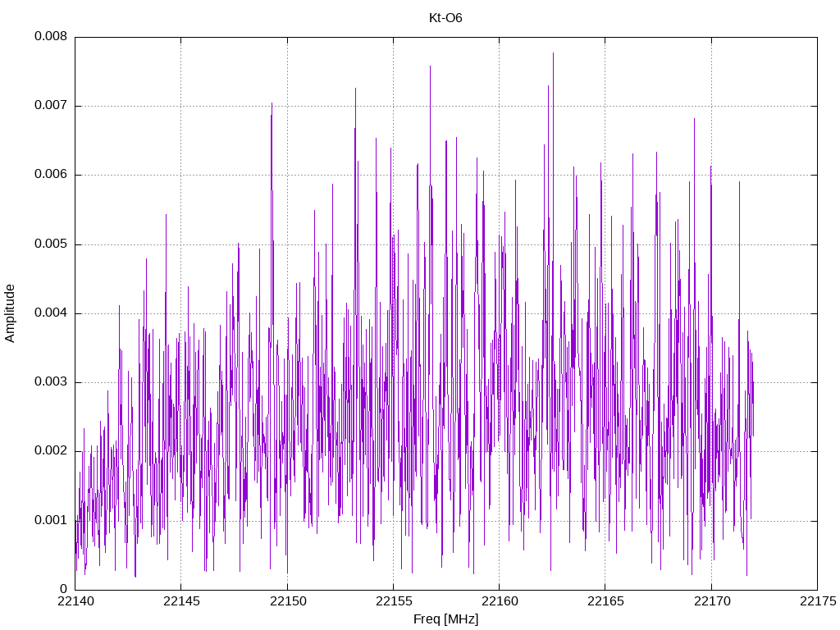
Task: Click y-axis tick label 0.001
Action: pyautogui.click(x=51, y=520)
